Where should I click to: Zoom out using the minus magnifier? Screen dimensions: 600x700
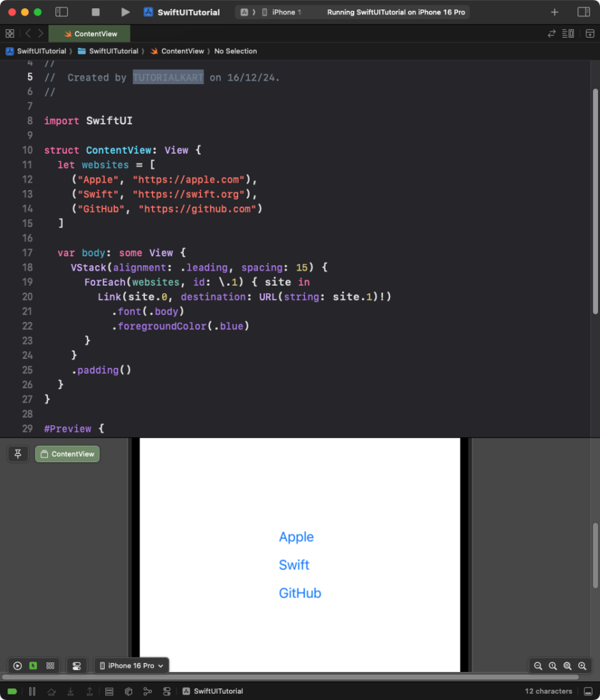pyautogui.click(x=538, y=665)
